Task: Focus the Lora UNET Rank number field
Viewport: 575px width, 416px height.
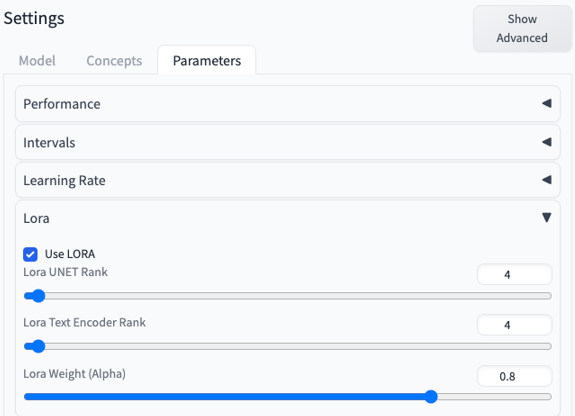Action: coord(514,274)
